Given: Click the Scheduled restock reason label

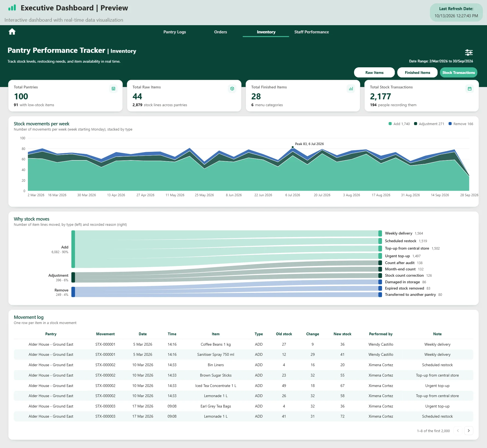Looking at the screenshot, I should pos(401,241).
